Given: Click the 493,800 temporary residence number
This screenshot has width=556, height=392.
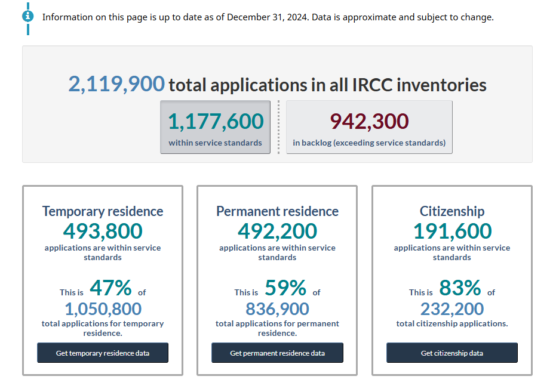Looking at the screenshot, I should pyautogui.click(x=103, y=232).
